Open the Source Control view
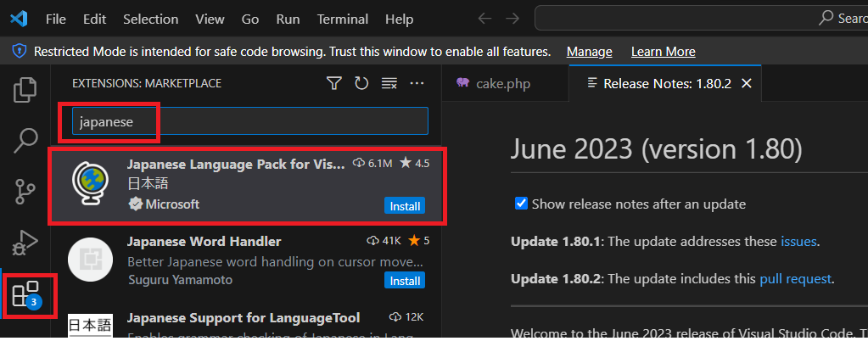 click(25, 192)
